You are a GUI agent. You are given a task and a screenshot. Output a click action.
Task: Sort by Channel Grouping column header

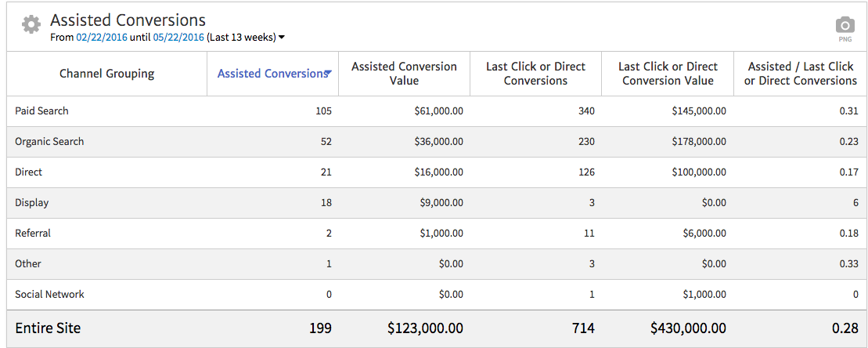(x=106, y=74)
